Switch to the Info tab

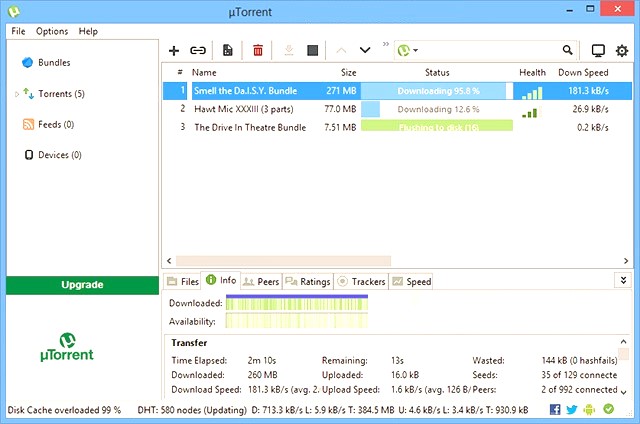coord(221,280)
